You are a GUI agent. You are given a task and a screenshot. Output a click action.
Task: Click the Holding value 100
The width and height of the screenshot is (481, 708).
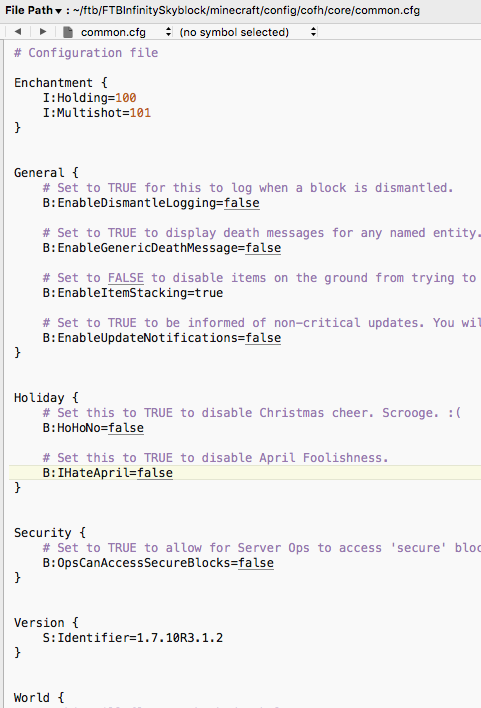pyautogui.click(x=126, y=98)
